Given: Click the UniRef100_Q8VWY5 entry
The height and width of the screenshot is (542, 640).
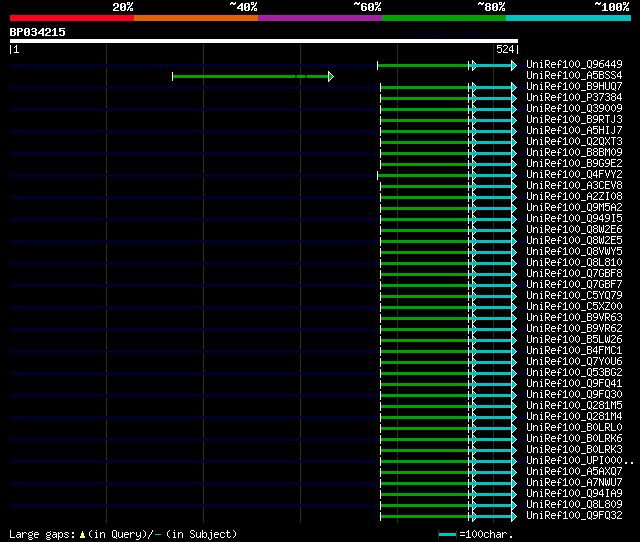Looking at the screenshot, I should point(574,251).
